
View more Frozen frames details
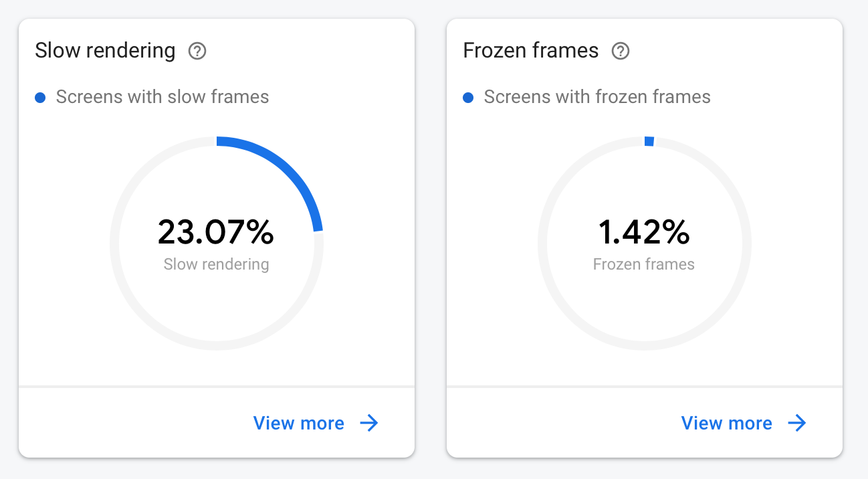click(744, 423)
